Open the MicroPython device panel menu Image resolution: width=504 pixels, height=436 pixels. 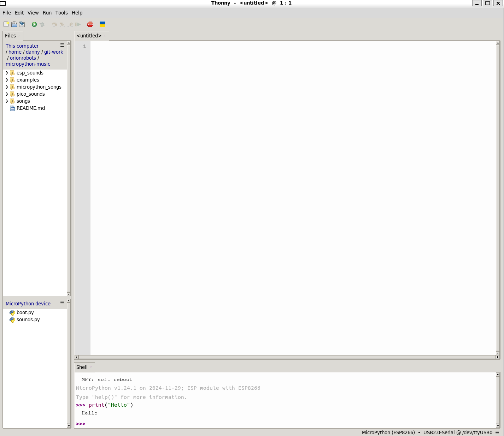62,303
